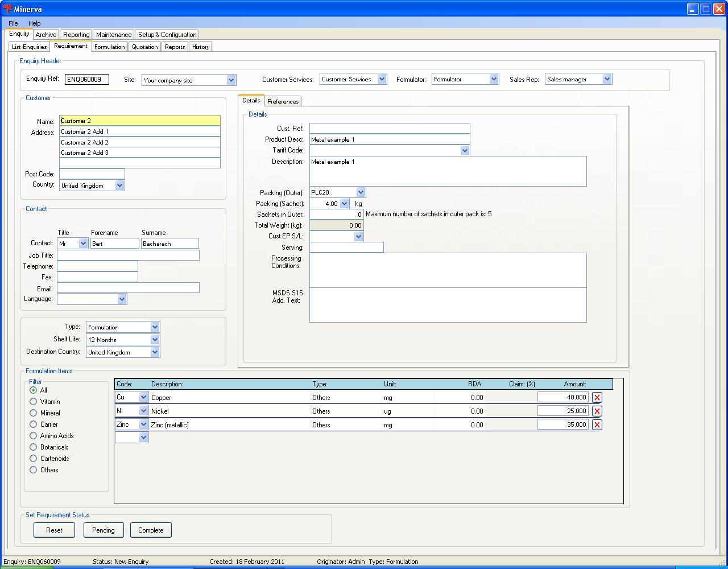The width and height of the screenshot is (728, 569).
Task: Click the Post Code field
Action: click(92, 174)
